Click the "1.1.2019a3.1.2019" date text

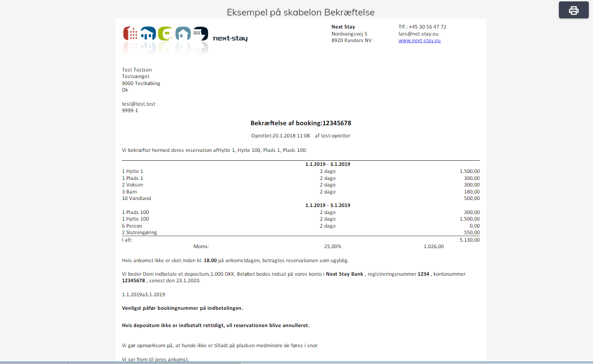144,295
